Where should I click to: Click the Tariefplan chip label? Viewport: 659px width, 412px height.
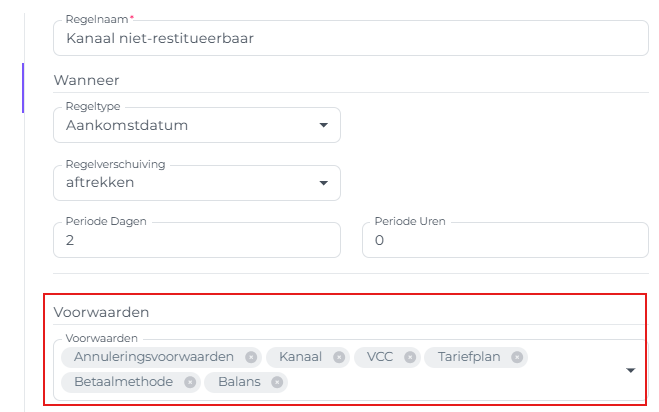[x=467, y=357]
